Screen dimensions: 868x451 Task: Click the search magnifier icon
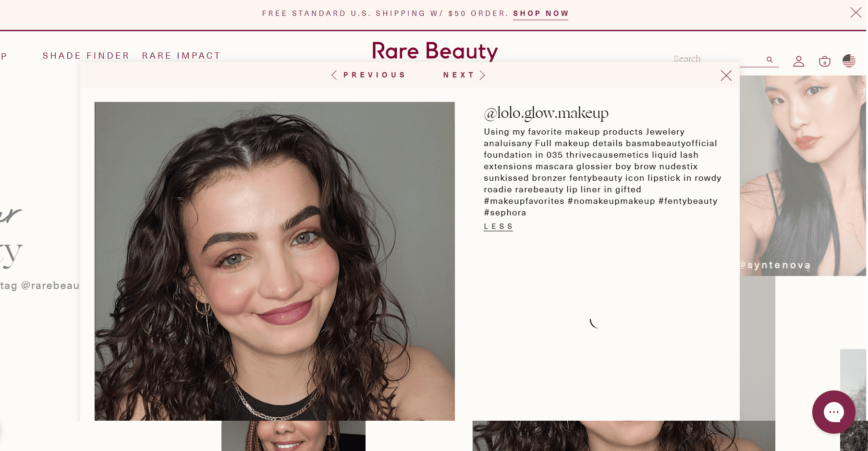(x=770, y=60)
